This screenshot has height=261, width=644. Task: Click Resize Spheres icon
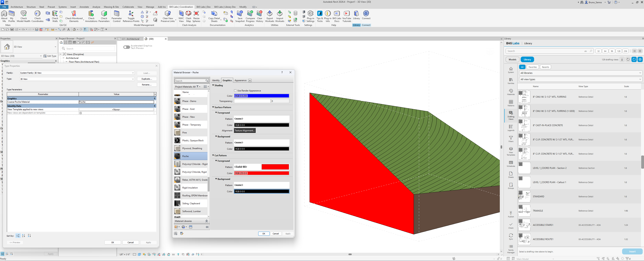pyautogui.click(x=196, y=16)
